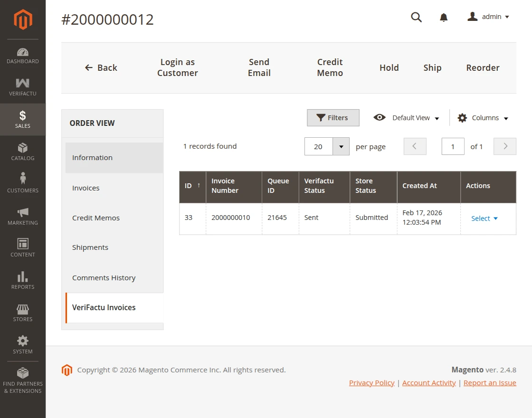Viewport: 532px width, 418px height.
Task: Open the notifications bell
Action: point(444,17)
